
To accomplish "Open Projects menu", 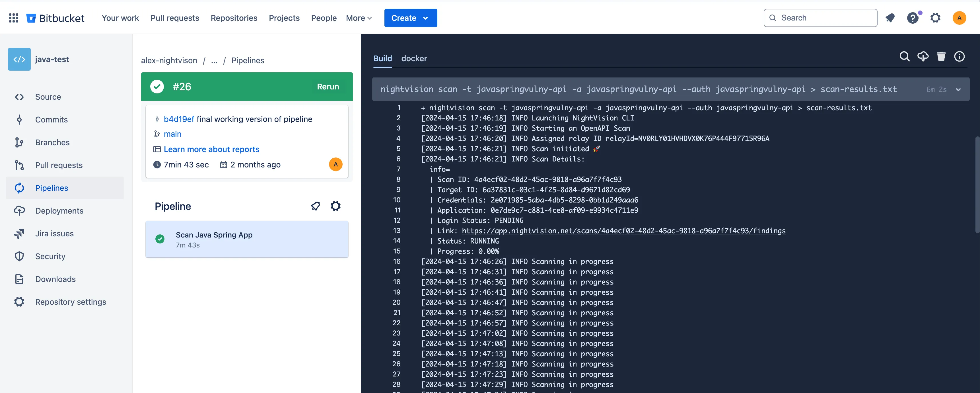I will coord(284,18).
